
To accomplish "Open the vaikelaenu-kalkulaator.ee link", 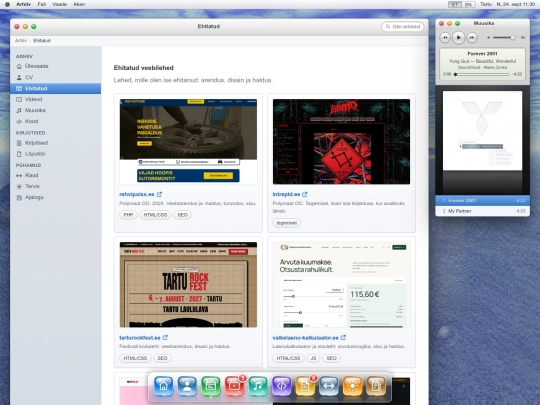I will point(305,338).
